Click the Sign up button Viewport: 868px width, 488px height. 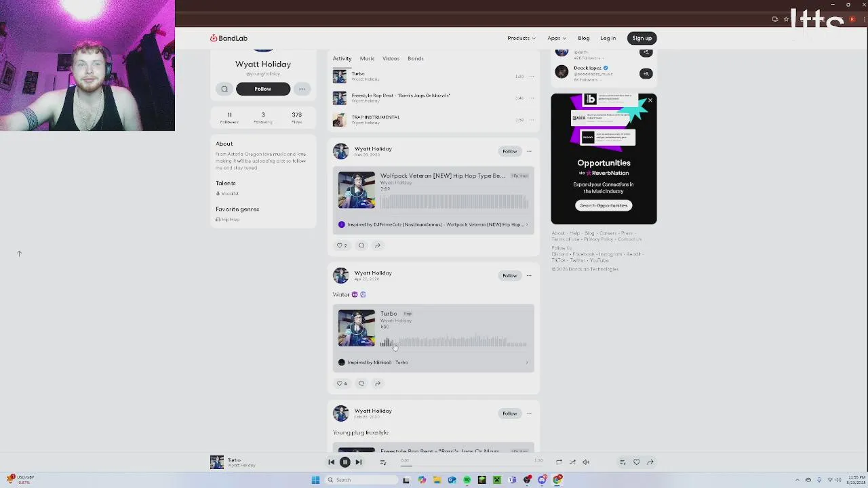point(642,38)
